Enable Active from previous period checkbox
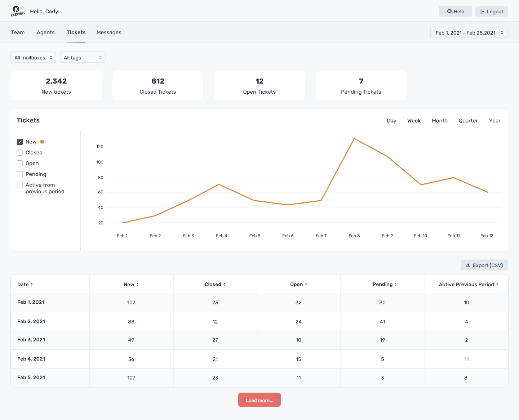Viewport: 519px width, 420px height. tap(20, 185)
